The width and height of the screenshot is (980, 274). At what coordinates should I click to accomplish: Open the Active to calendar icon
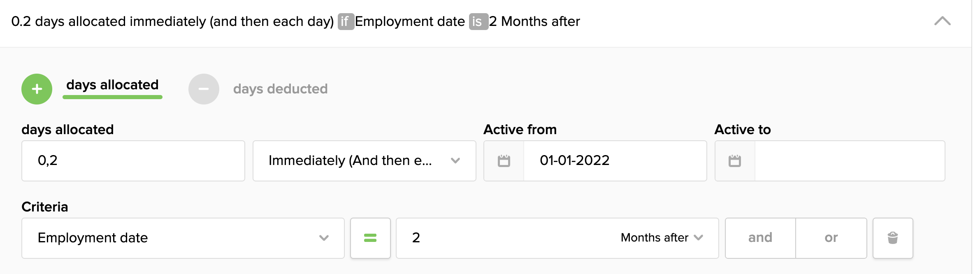pyautogui.click(x=734, y=161)
